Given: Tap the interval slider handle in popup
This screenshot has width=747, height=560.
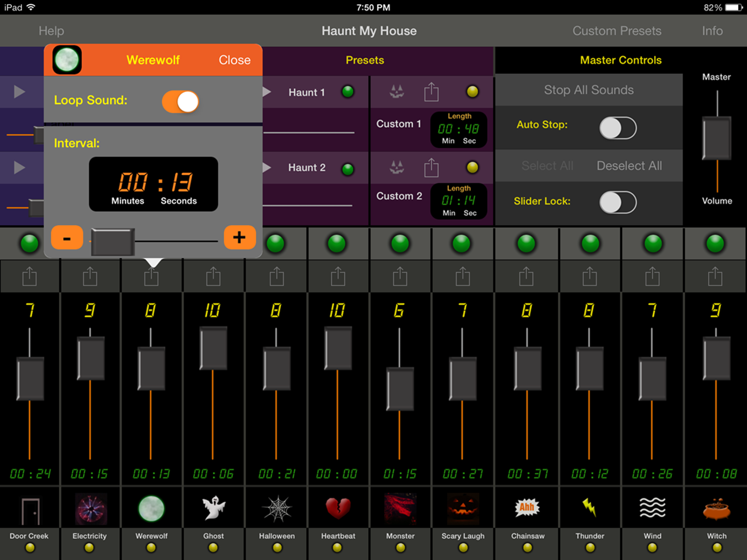Looking at the screenshot, I should tap(113, 242).
